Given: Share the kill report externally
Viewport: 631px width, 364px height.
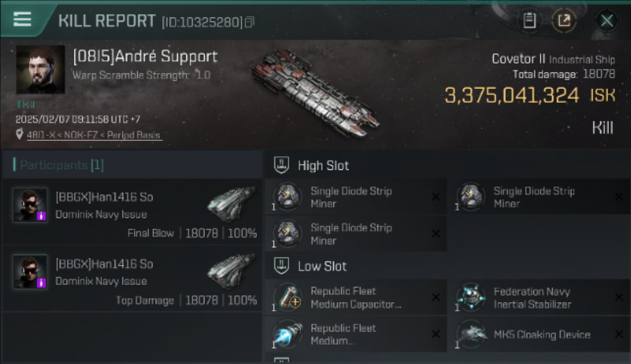Looking at the screenshot, I should [564, 21].
